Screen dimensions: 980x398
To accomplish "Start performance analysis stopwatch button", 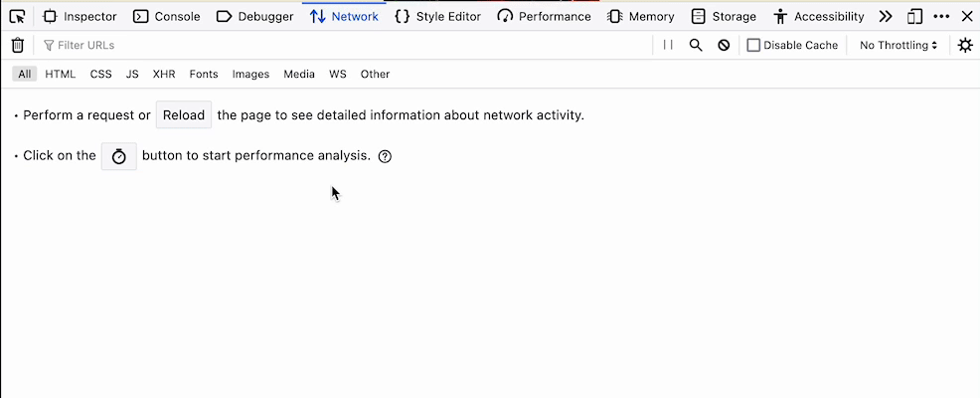I will click(x=119, y=156).
